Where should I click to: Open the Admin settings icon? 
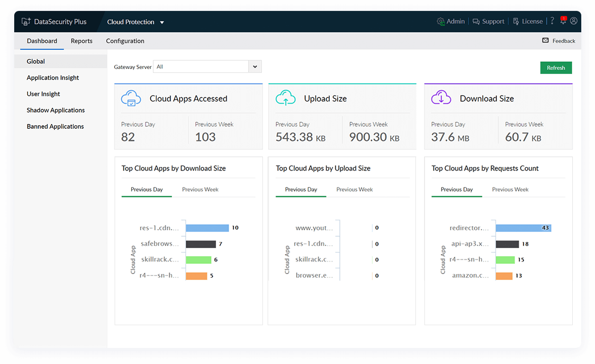point(441,21)
